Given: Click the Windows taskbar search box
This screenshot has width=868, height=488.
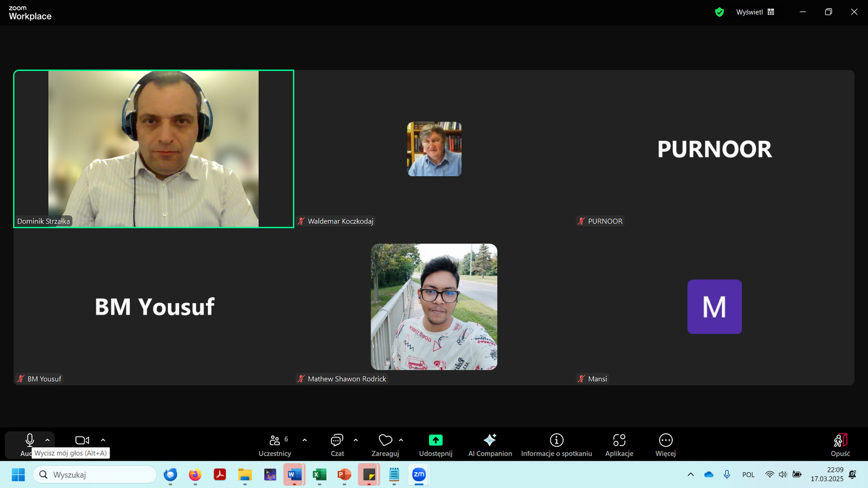Looking at the screenshot, I should [x=95, y=474].
